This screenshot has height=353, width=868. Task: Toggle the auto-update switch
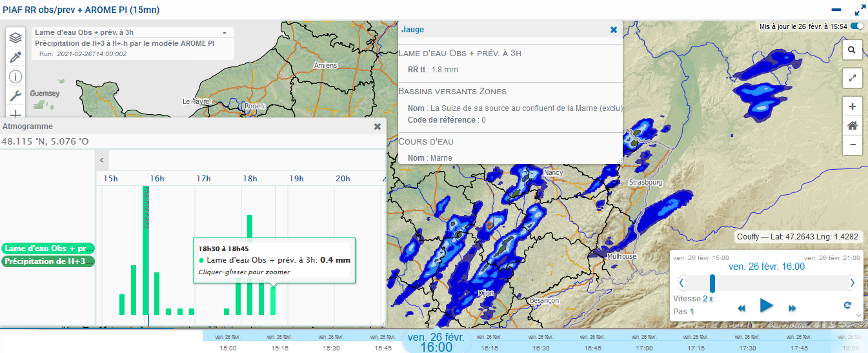[x=857, y=26]
